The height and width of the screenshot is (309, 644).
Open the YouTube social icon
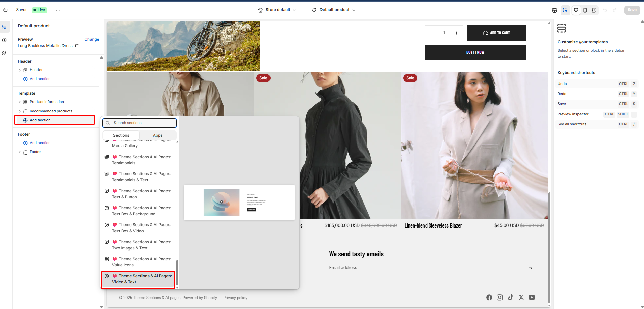click(x=532, y=298)
